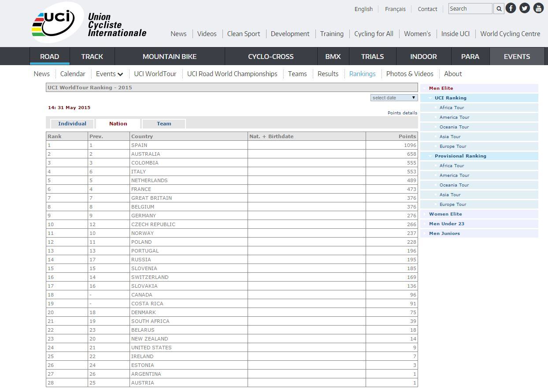Collapse the Provisional Ranking section
Viewport: 548px width, 392px height.
tap(430, 156)
